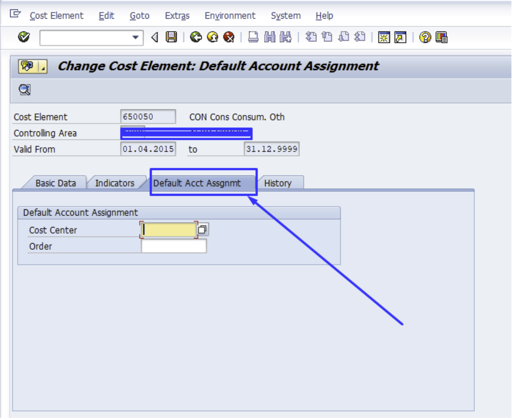Click the Print icon in toolbar
512x420 pixels.
tap(253, 37)
